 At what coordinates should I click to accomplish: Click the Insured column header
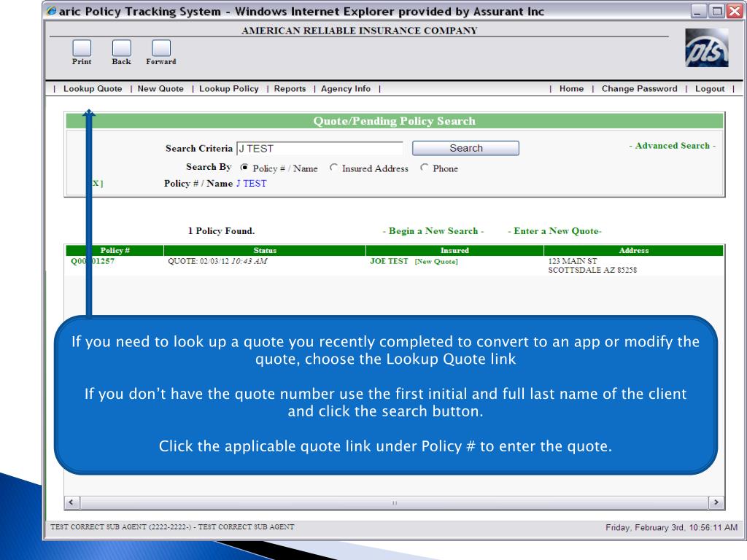454,251
